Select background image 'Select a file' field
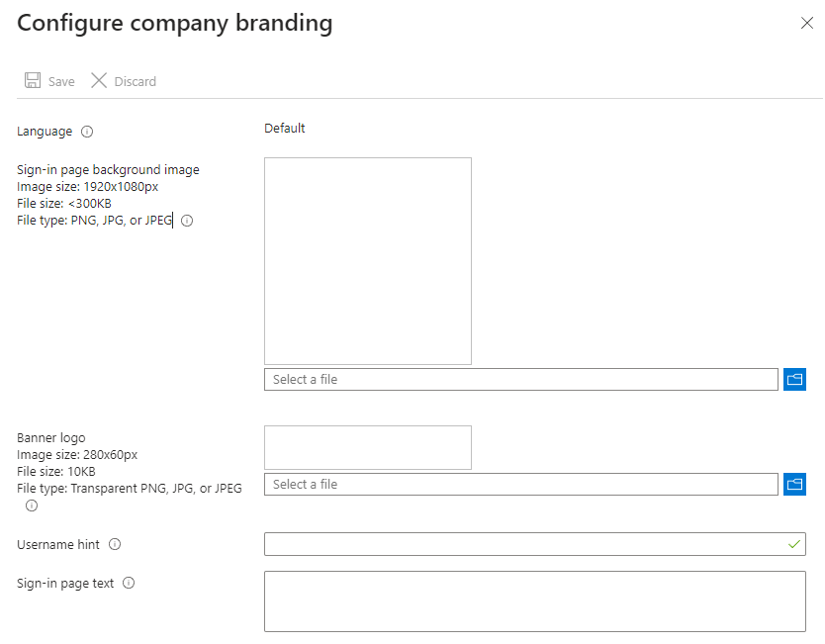This screenshot has height=644, width=825. point(521,379)
